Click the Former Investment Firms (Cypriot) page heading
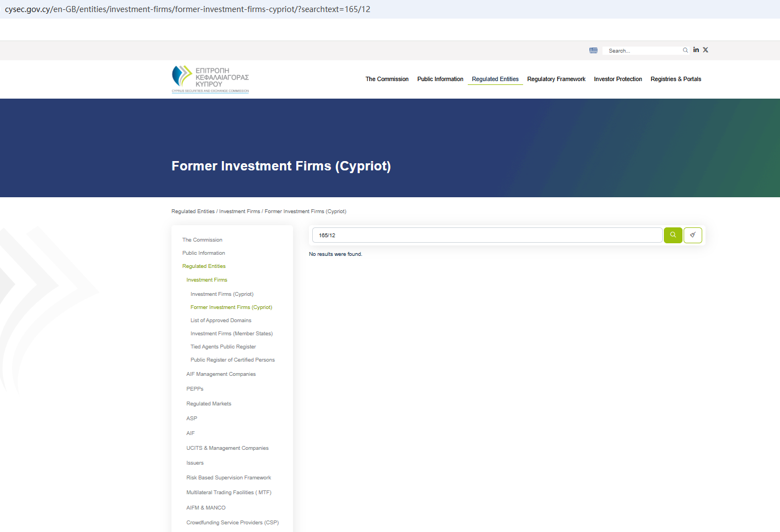This screenshot has width=780, height=532. point(282,166)
